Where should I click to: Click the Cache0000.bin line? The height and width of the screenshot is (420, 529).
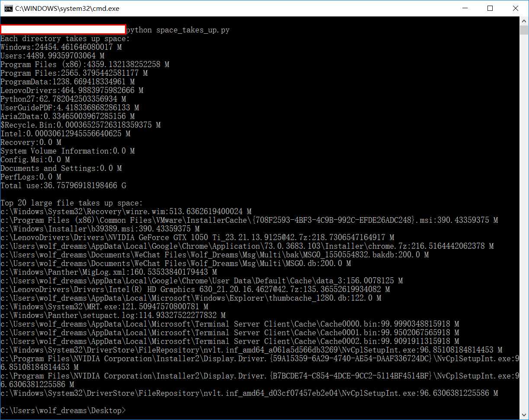pos(230,324)
